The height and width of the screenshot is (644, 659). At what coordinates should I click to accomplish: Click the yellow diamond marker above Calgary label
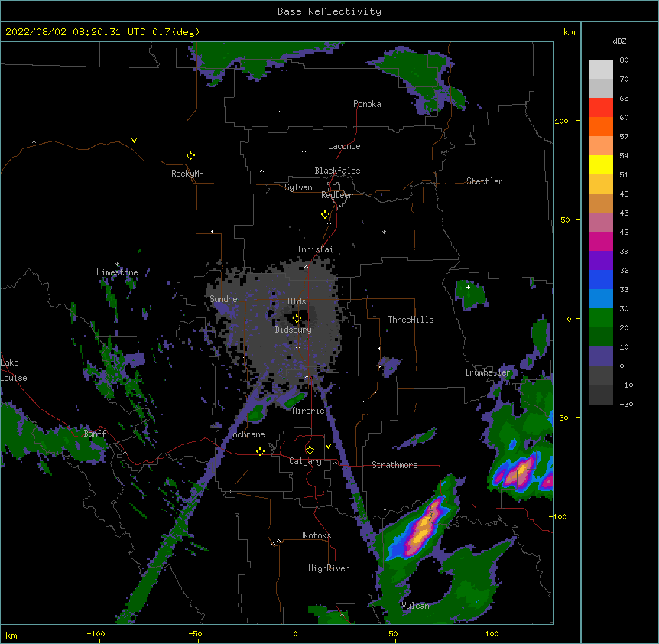pos(310,450)
